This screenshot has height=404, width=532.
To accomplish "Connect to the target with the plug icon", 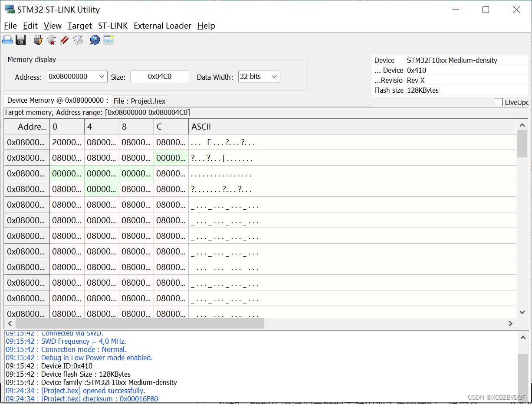I will tap(38, 39).
